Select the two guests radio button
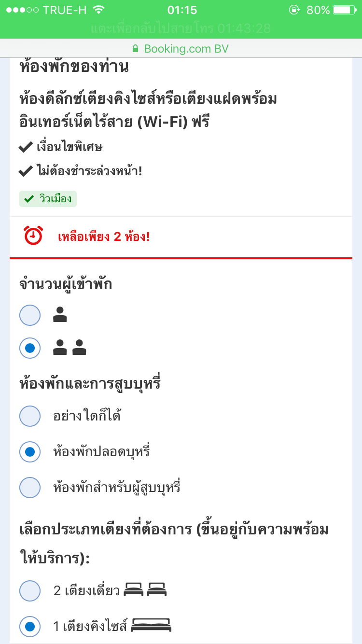 30,348
